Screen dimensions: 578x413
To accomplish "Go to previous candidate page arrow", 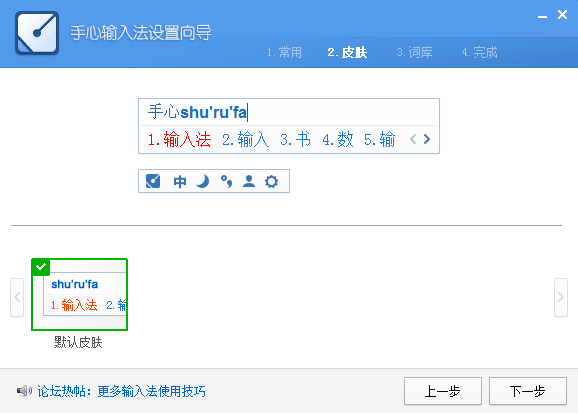I will 413,139.
